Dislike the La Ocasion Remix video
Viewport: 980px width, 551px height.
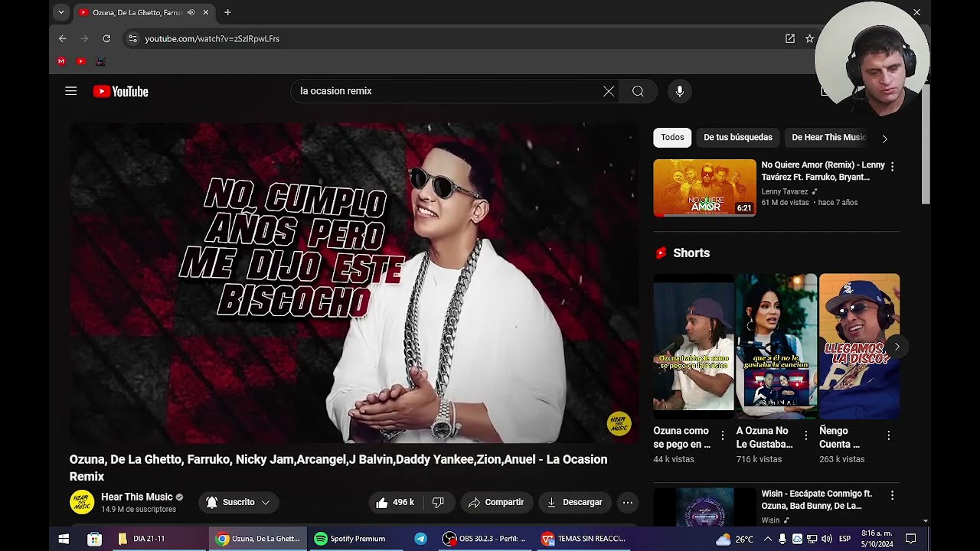tap(438, 502)
